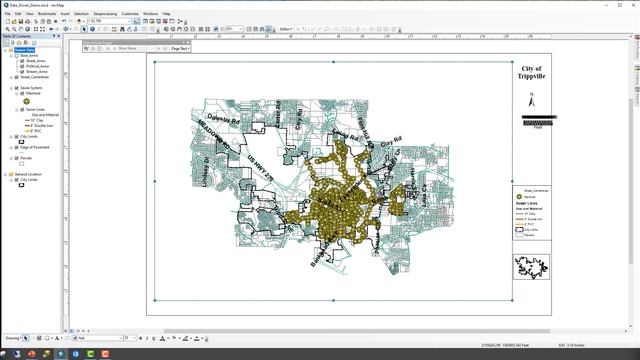
Task: Switch Table of Contents to List By Visibility
Action: 19,42
